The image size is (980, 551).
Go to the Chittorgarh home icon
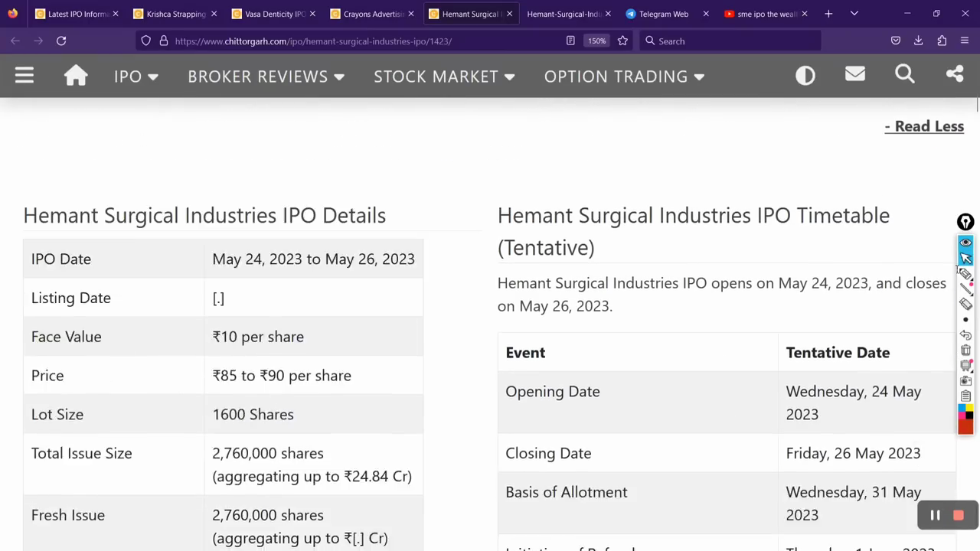pos(76,75)
